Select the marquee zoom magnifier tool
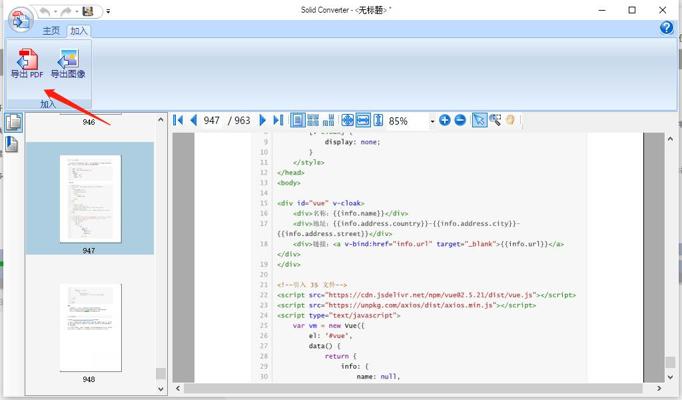This screenshot has height=400, width=682. [495, 120]
